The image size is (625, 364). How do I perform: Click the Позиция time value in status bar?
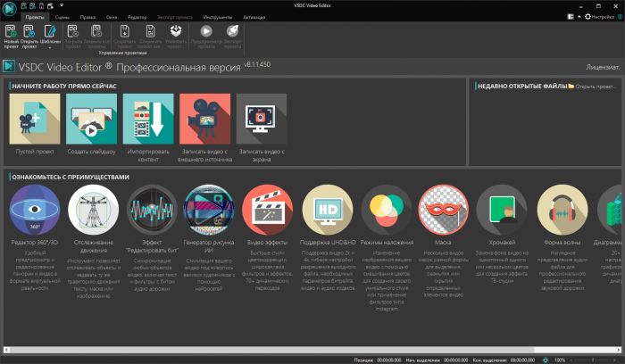pos(389,360)
